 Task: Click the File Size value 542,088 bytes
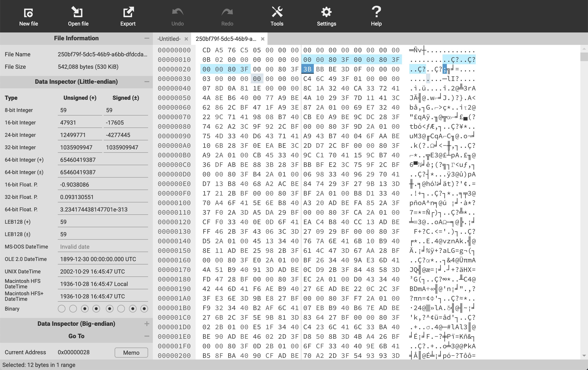pyautogui.click(x=88, y=67)
